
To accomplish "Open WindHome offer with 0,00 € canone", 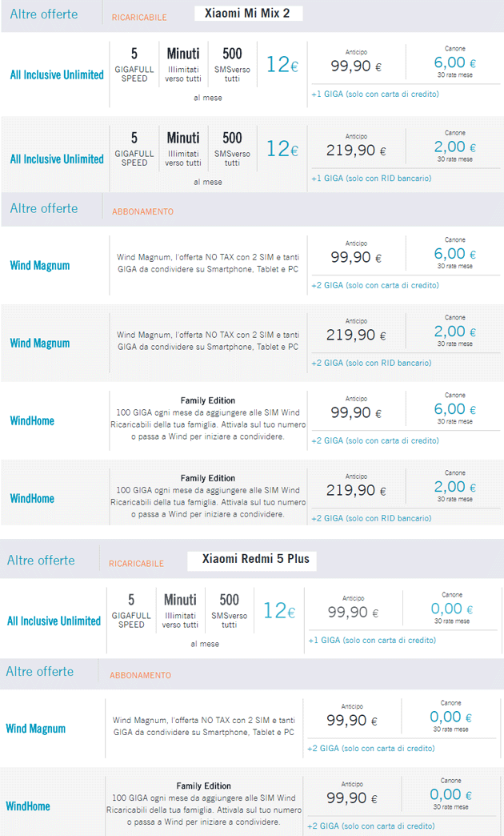I will (x=28, y=806).
